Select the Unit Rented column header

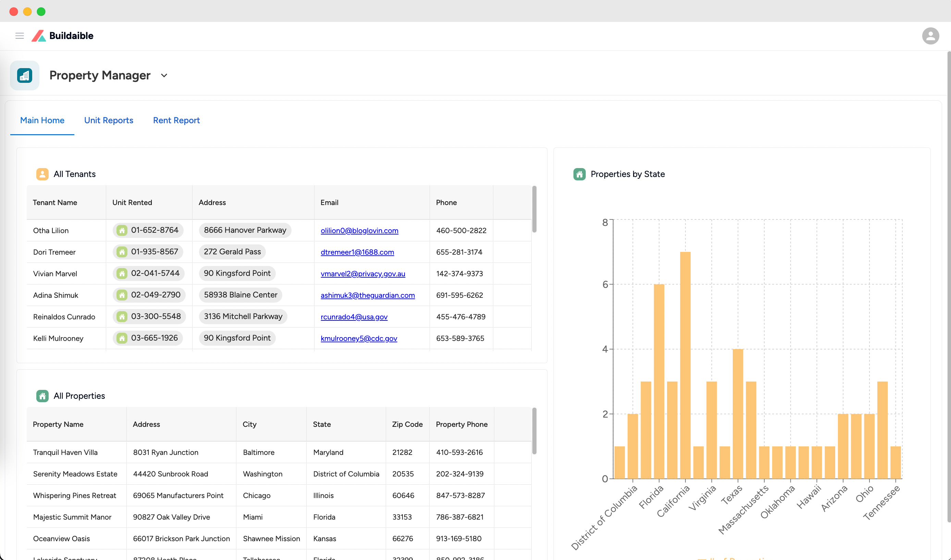(x=149, y=202)
